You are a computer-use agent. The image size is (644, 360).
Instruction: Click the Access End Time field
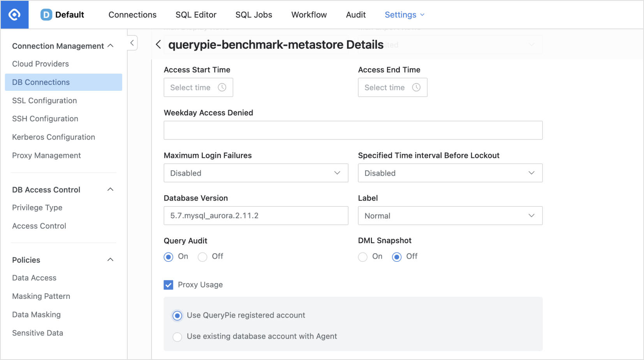(392, 87)
